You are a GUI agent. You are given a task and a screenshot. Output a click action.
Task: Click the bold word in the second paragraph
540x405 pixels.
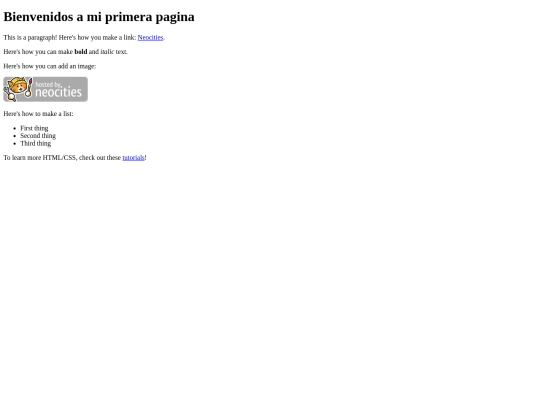(81, 52)
